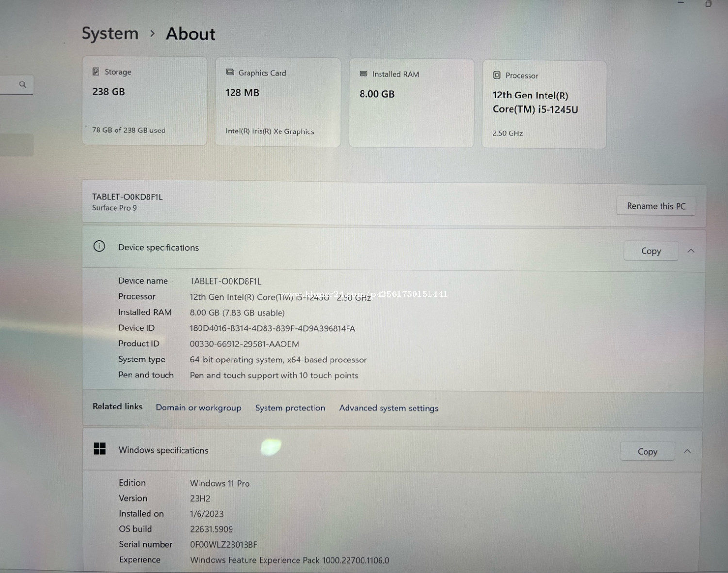This screenshot has height=573, width=728.
Task: Select the 12th Gen Intel Processor card
Action: tap(544, 104)
